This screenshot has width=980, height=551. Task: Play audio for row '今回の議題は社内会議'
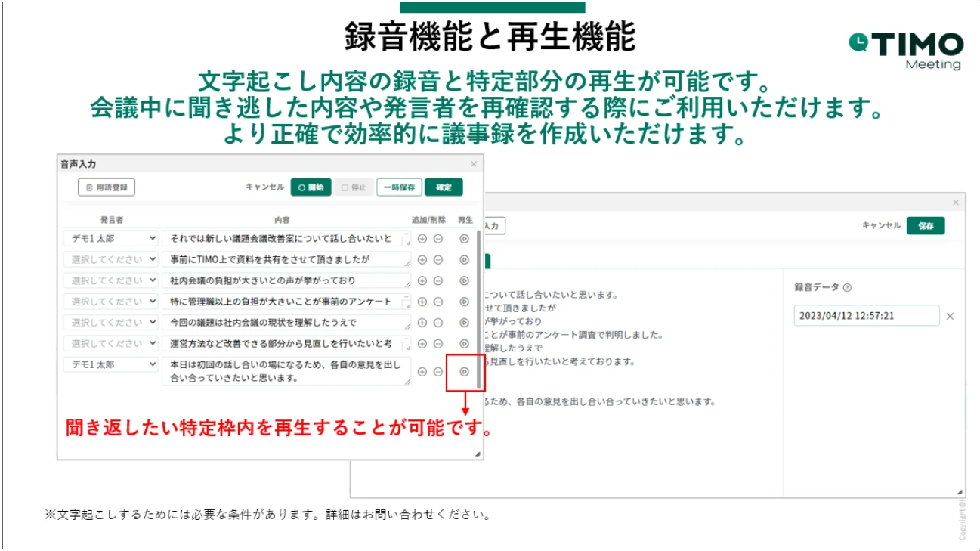(x=465, y=323)
